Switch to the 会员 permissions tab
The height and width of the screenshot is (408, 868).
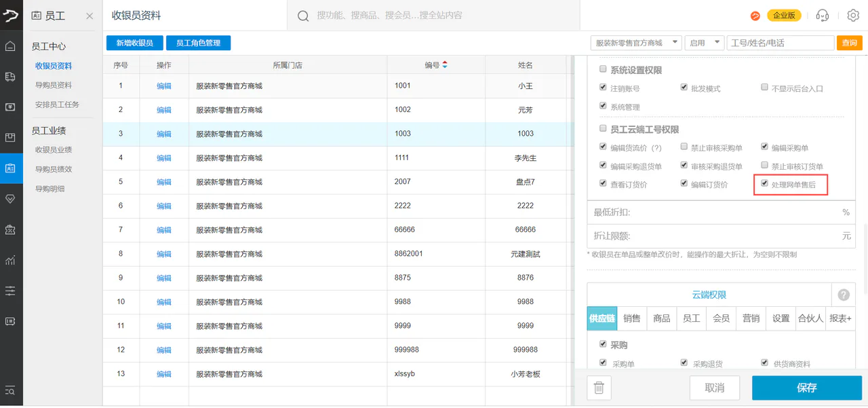(x=722, y=318)
